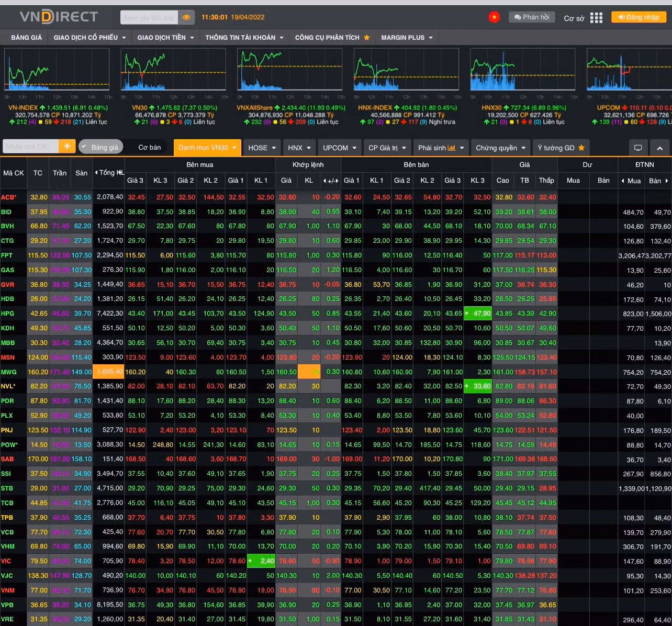This screenshot has height=626, width=672.
Task: Select the VRE stock symbol
Action: coord(7,619)
